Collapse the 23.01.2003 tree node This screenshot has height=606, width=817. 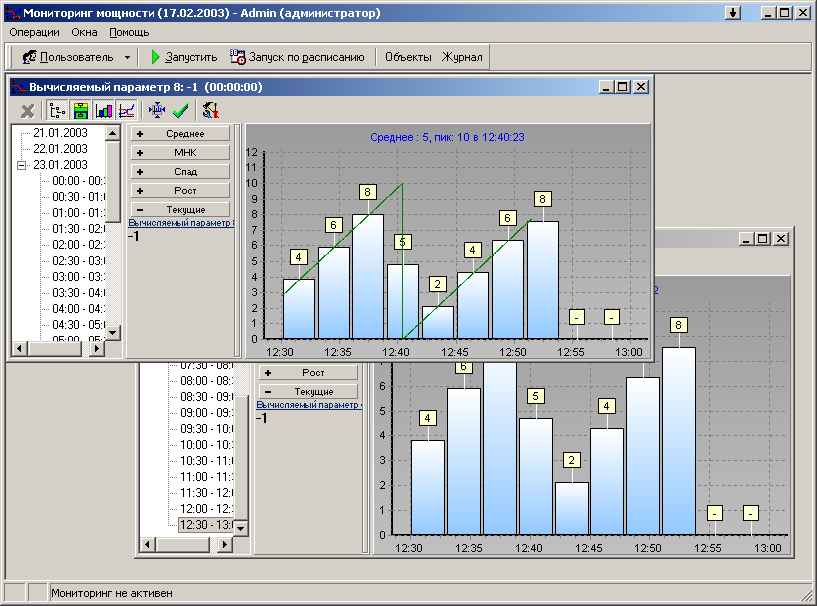click(x=21, y=165)
